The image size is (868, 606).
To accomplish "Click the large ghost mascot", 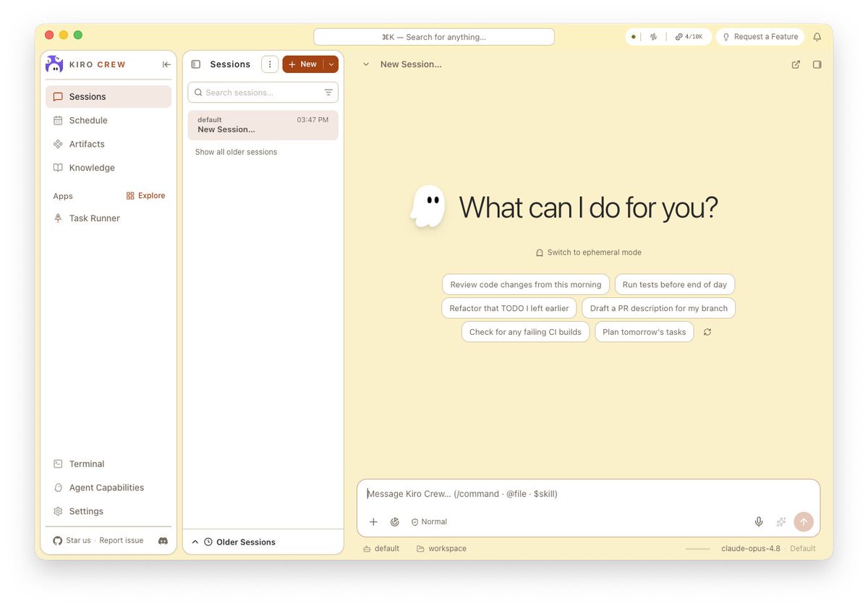I will pos(427,207).
